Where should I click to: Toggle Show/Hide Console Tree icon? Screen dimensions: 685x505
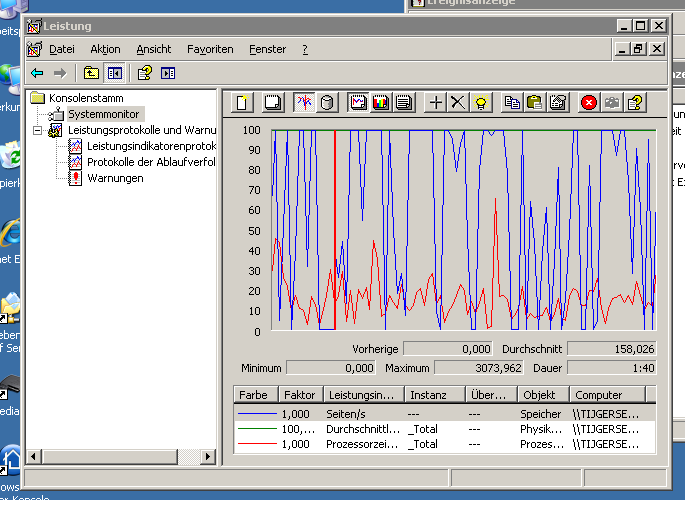pyautogui.click(x=114, y=73)
